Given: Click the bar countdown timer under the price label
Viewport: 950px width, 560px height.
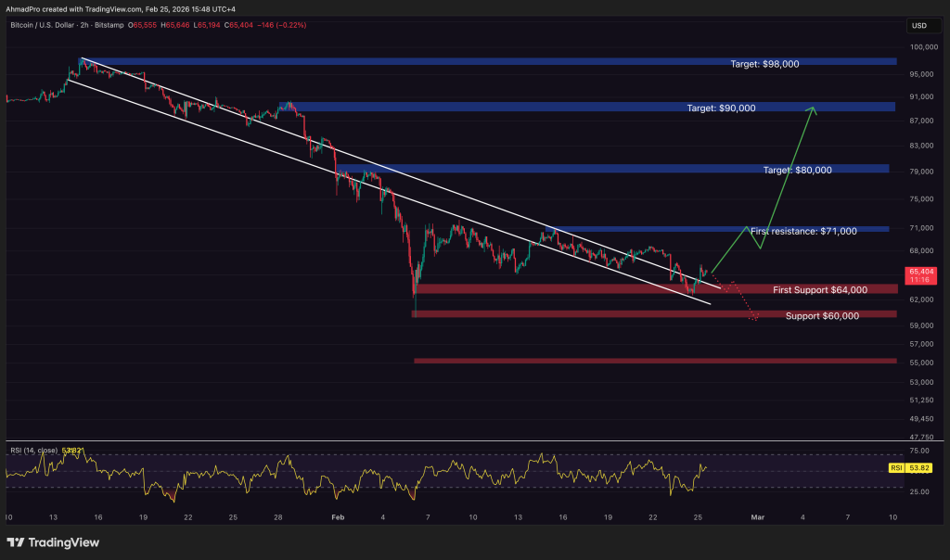Looking at the screenshot, I should coord(921,280).
